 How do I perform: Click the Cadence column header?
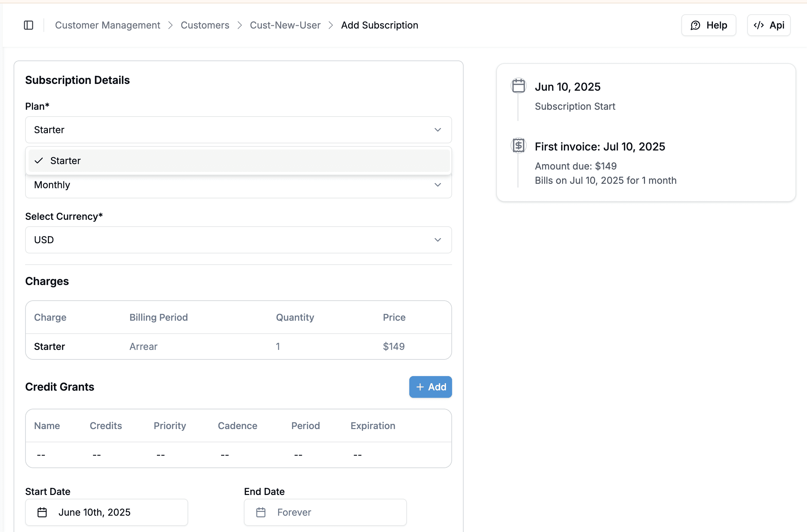pyautogui.click(x=238, y=426)
